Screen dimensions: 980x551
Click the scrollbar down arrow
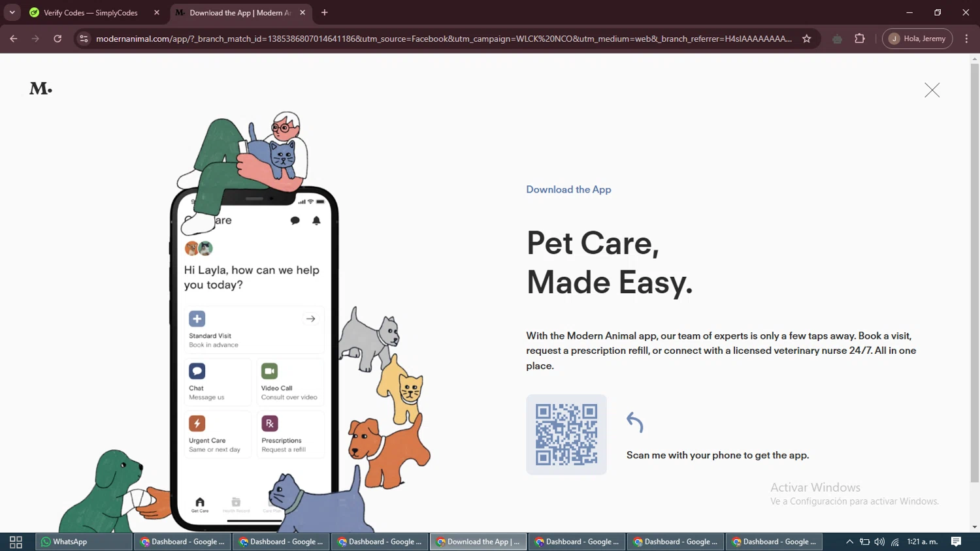(974, 527)
